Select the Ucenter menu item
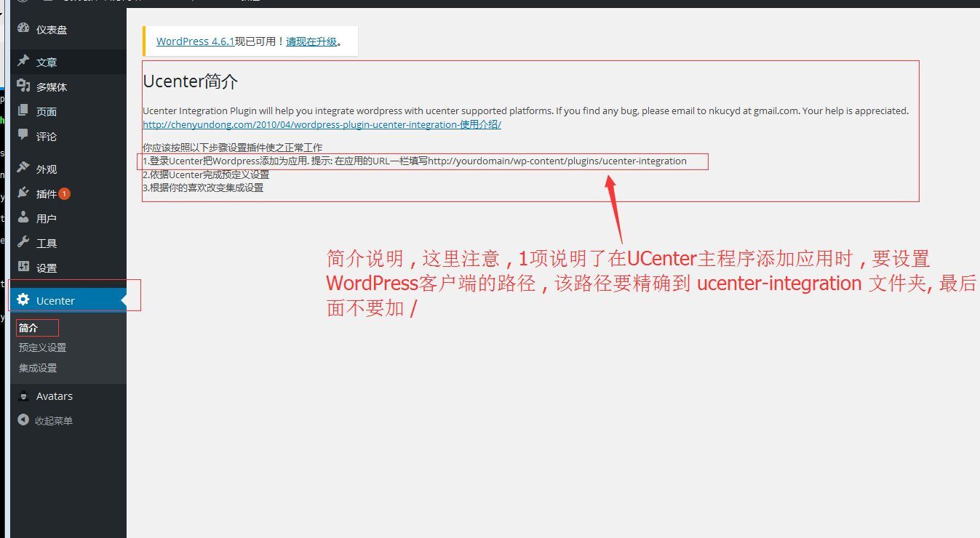 tap(68, 300)
